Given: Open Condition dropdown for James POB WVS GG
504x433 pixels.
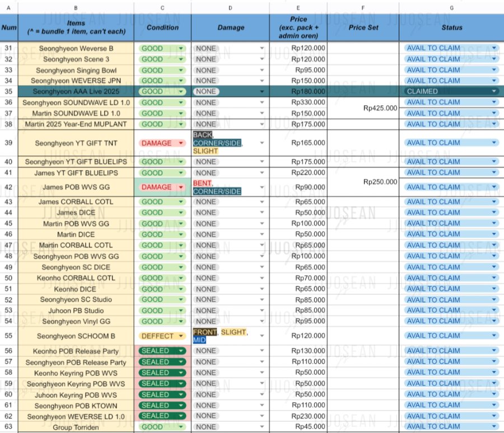Looking at the screenshot, I should point(162,187).
